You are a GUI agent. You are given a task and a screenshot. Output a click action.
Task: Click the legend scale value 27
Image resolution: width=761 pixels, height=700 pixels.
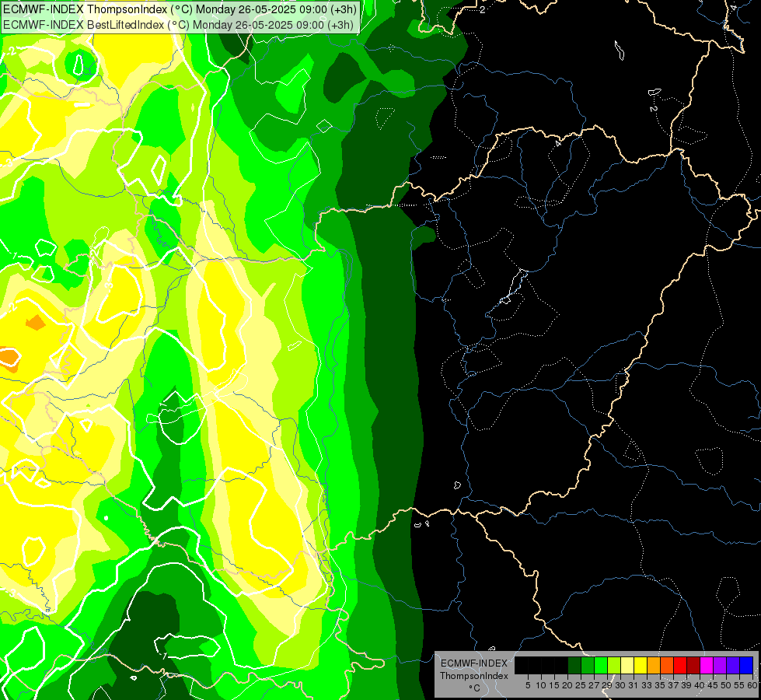point(594,685)
